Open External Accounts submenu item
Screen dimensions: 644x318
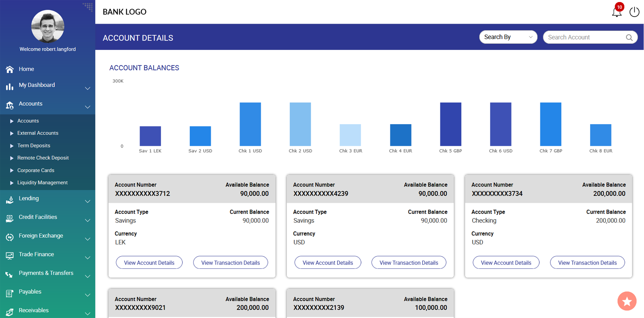(38, 133)
